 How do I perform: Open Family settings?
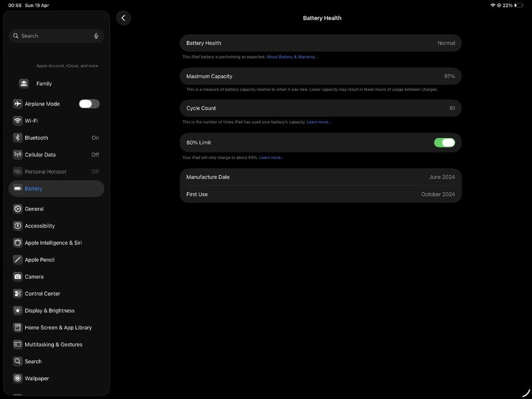(x=56, y=83)
